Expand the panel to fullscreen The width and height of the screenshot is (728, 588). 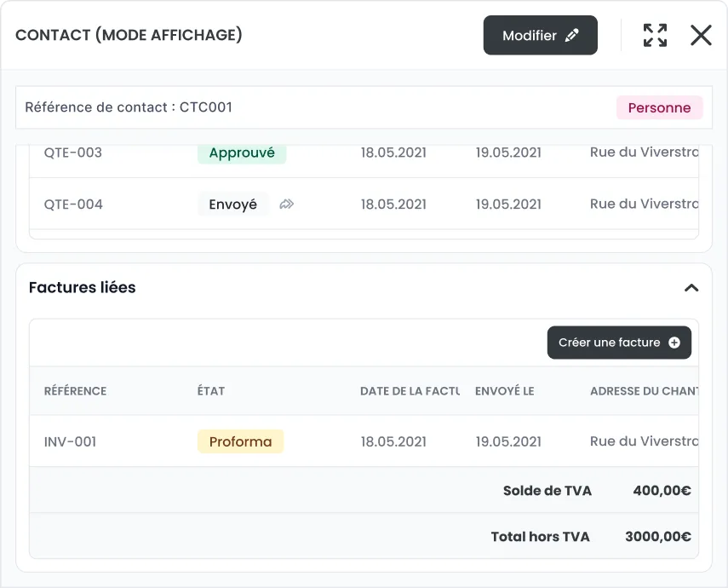655,35
